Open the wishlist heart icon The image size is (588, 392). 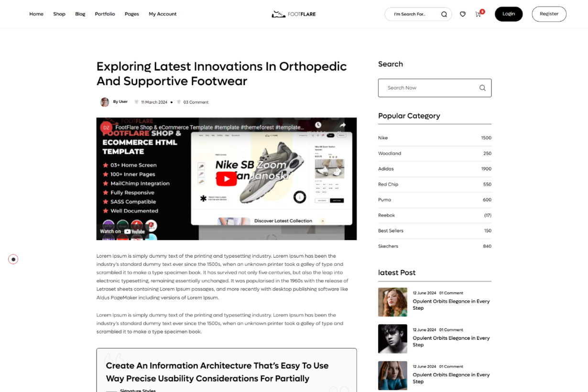(463, 14)
